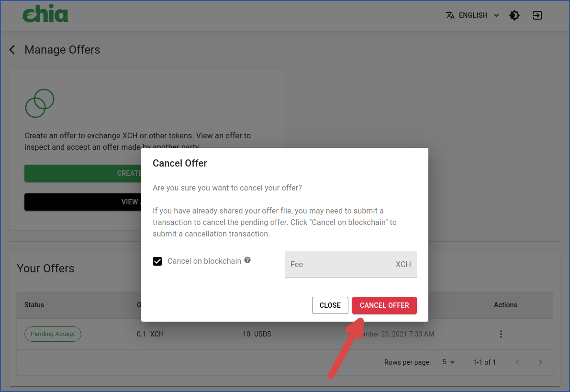Screen dimensions: 570x392
Task: Click the Chia logo
Action: tap(45, 14)
